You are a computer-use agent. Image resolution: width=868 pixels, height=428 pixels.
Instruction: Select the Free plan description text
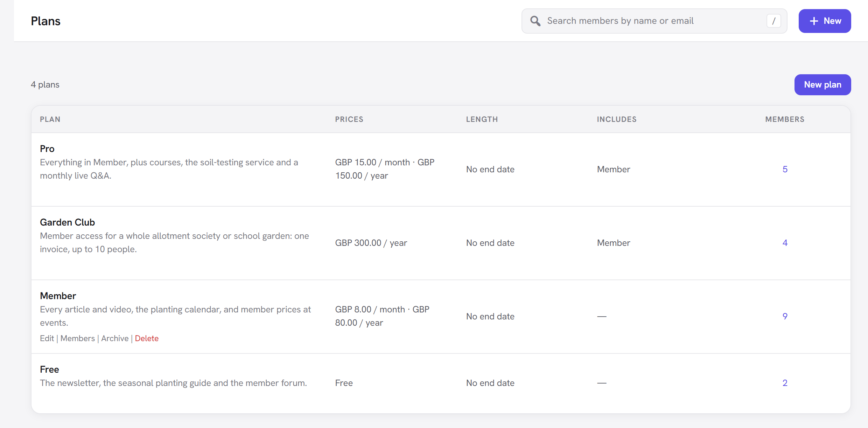[x=173, y=383]
